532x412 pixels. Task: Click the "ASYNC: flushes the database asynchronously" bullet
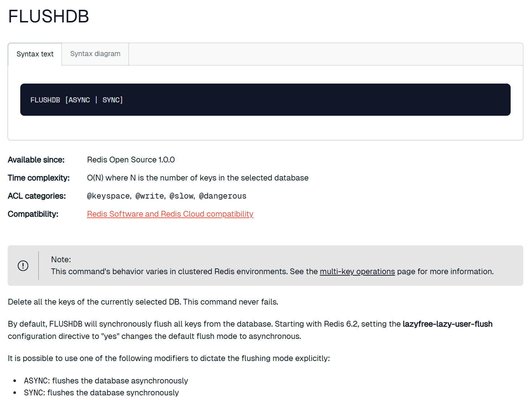coord(106,381)
